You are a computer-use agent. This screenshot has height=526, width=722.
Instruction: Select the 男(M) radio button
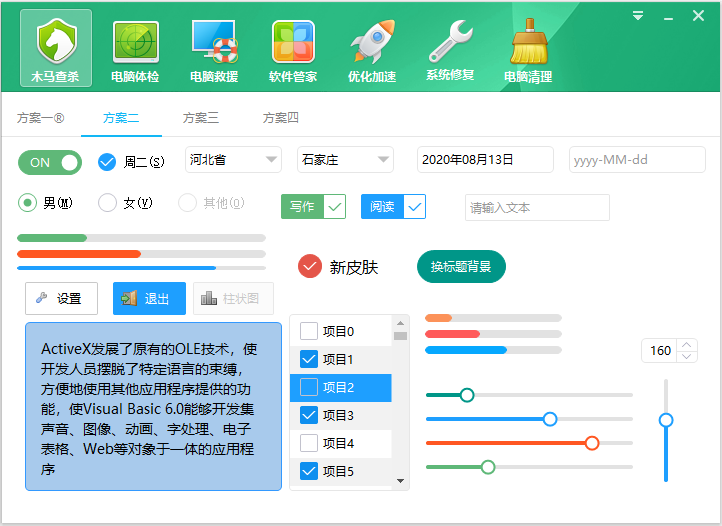point(27,203)
